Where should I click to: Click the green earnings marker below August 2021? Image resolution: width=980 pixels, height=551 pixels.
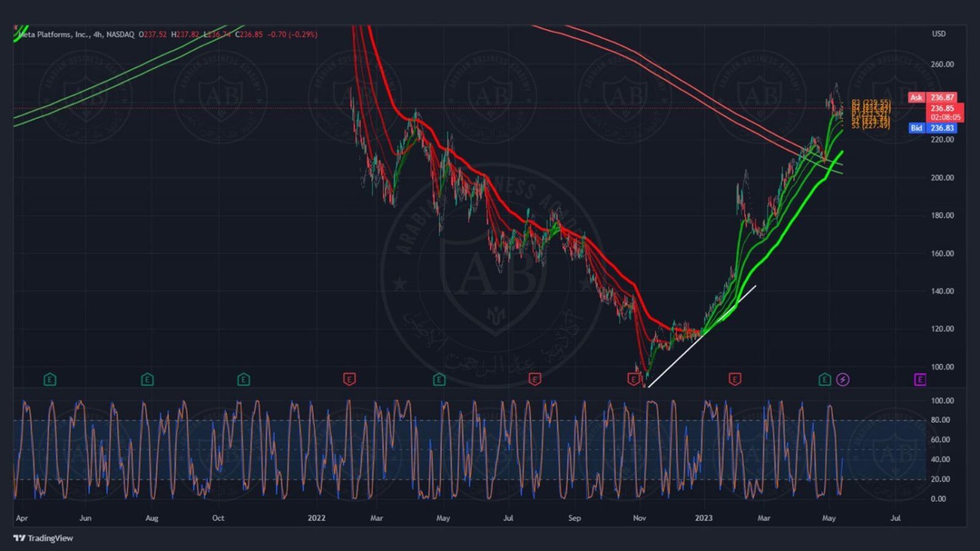tap(147, 379)
